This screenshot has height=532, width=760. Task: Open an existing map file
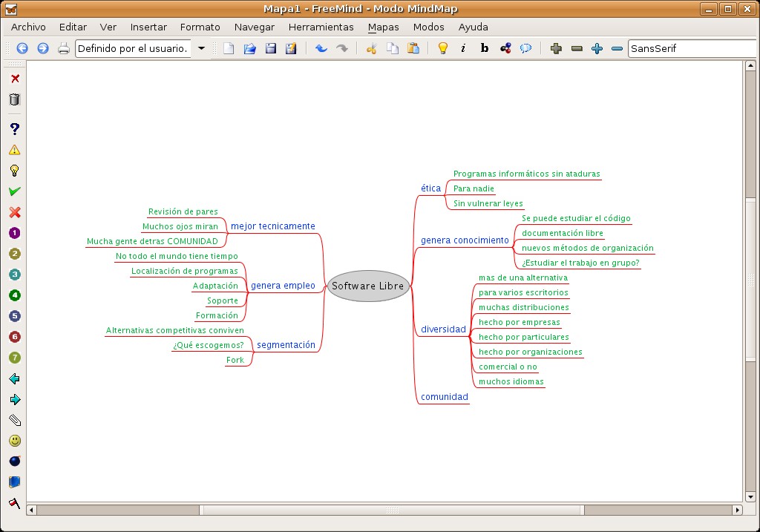click(x=249, y=48)
